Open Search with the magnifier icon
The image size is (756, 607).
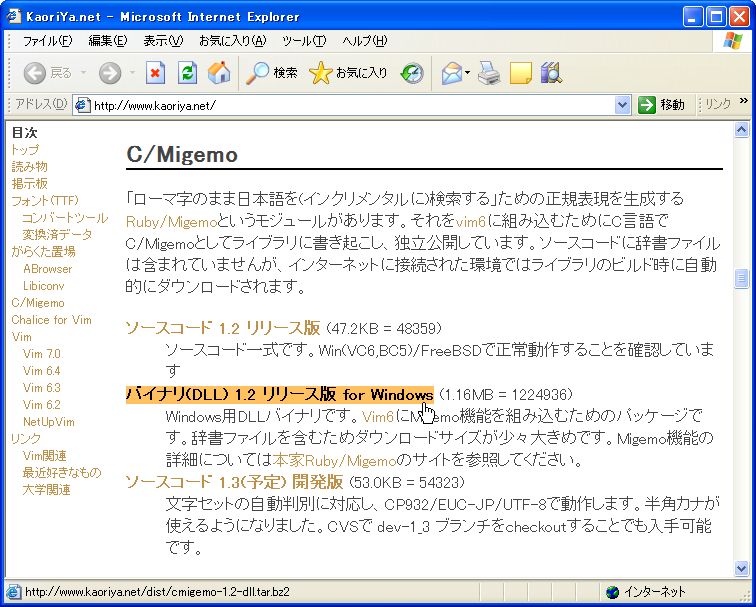pyautogui.click(x=257, y=73)
